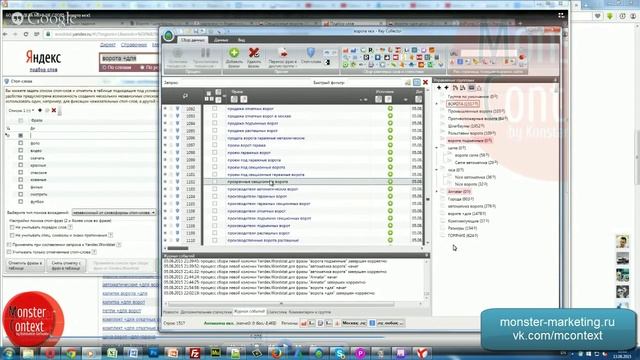Enable "Не учитывать спец. символы" option
Image resolution: width=640 pixels, height=360 pixels.
[x=12, y=236]
